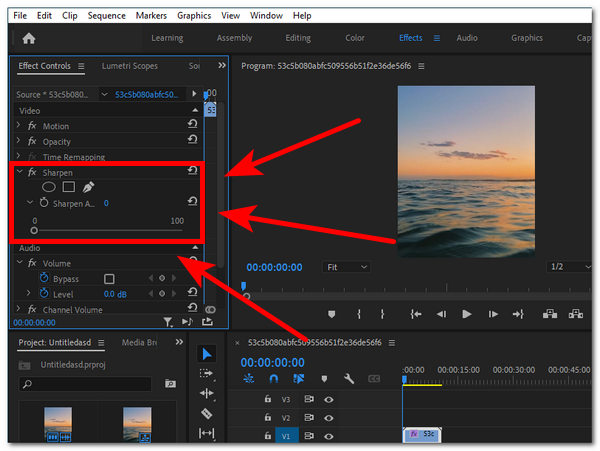Viewport: 600px width, 451px height.
Task: Collapse the Sharpen effect section
Action: (19, 172)
